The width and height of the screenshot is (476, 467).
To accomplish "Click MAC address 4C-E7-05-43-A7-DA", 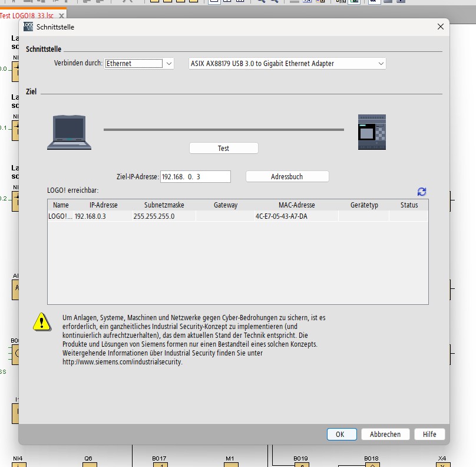I will 296,216.
